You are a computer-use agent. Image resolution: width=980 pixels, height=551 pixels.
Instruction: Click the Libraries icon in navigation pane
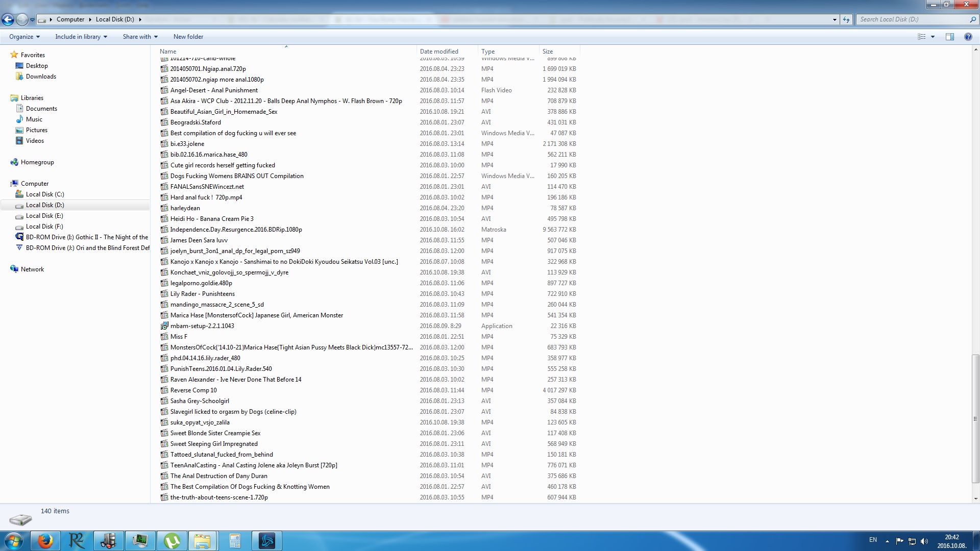tap(14, 98)
